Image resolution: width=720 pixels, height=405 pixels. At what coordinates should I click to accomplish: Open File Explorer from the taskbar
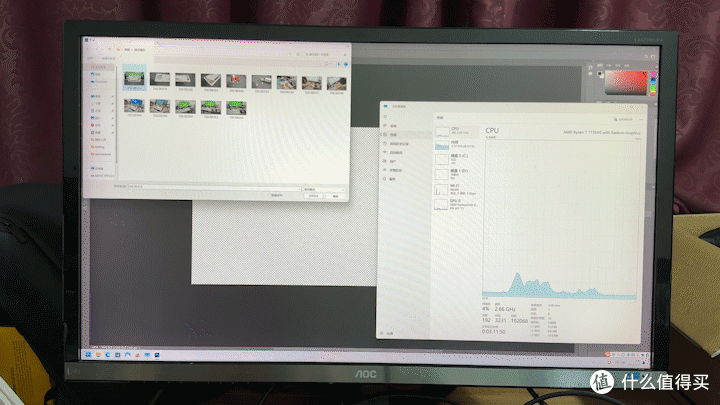tap(98, 354)
